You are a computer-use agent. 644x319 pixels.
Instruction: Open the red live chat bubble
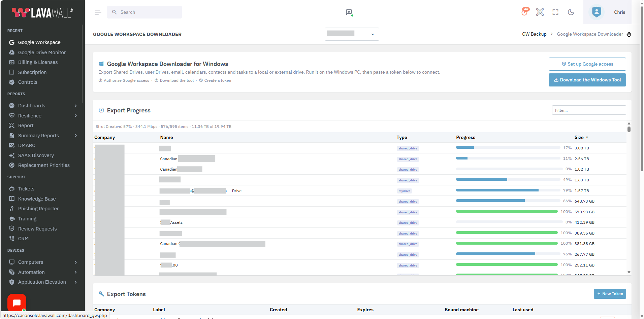(17, 303)
